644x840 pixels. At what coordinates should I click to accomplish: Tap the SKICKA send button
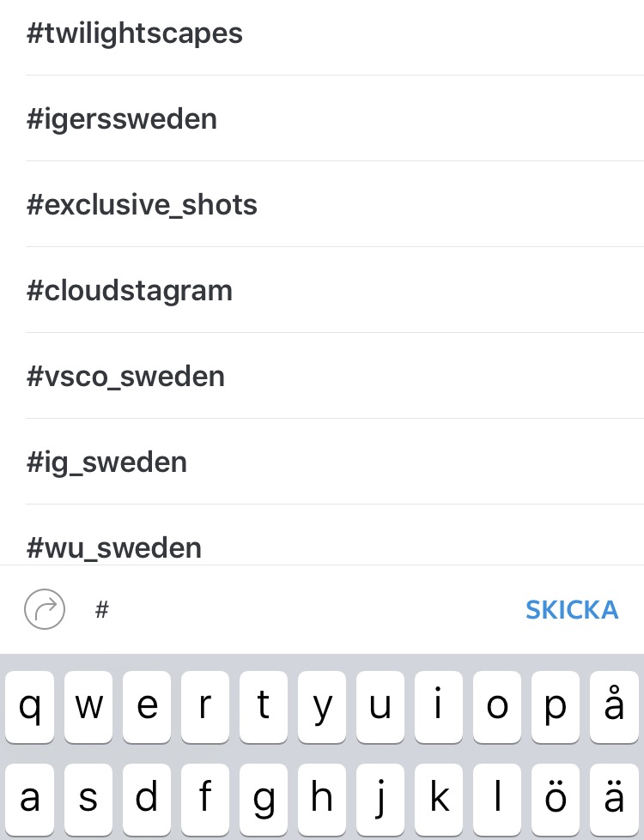pyautogui.click(x=572, y=610)
